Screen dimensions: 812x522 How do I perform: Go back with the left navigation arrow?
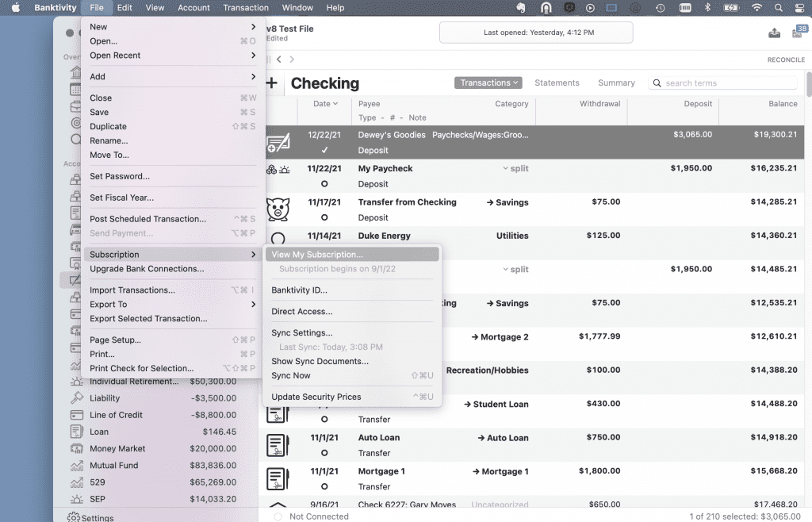[278, 59]
